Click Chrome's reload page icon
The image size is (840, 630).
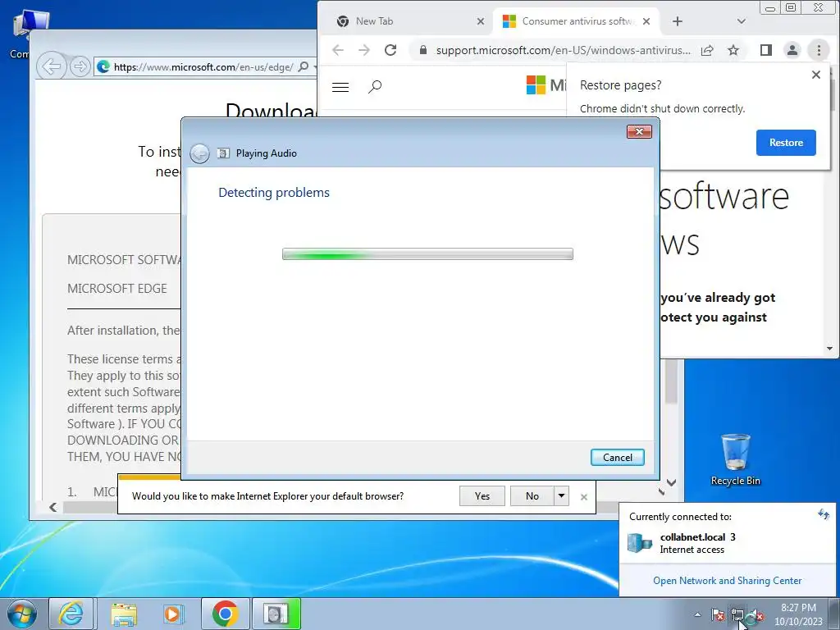tap(390, 50)
